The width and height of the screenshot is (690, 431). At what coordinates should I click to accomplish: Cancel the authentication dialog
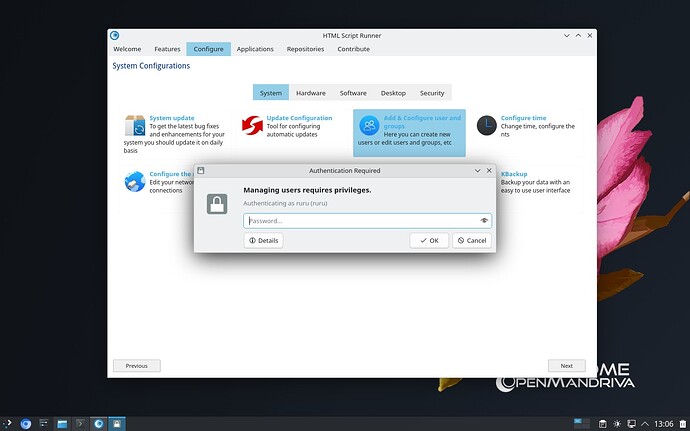coord(471,240)
